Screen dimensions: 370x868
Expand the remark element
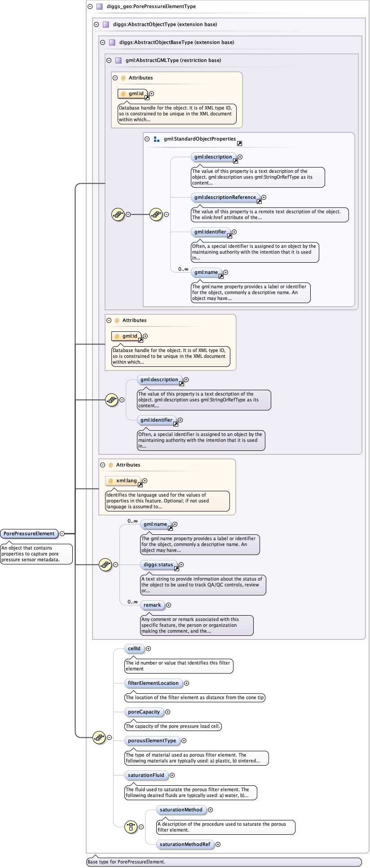click(169, 605)
